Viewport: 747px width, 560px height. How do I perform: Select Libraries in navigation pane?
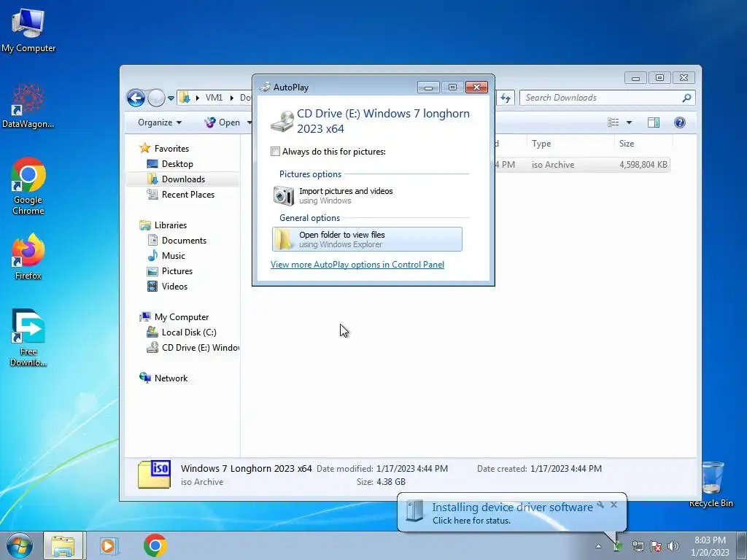(163, 225)
